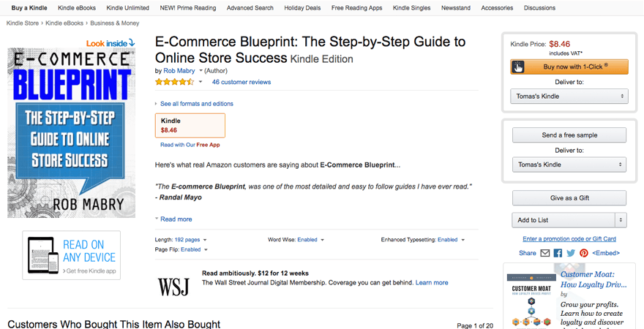Share on Twitter icon

coord(571,253)
